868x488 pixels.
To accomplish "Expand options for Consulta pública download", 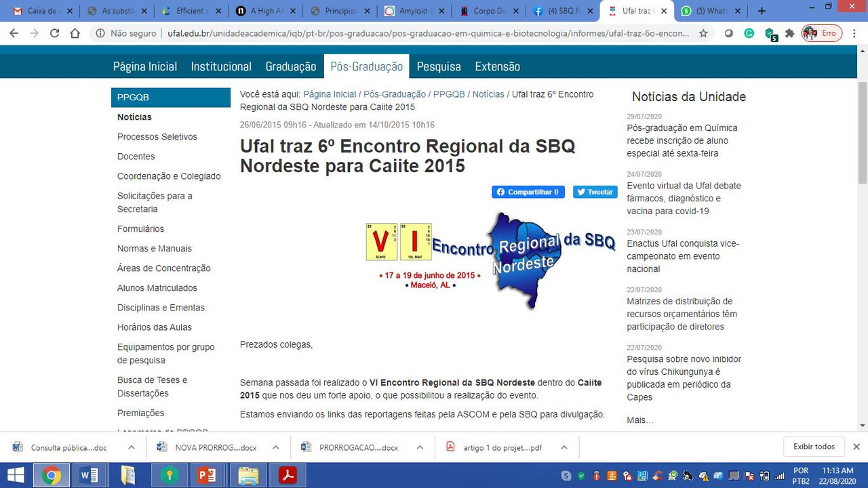I will [131, 447].
